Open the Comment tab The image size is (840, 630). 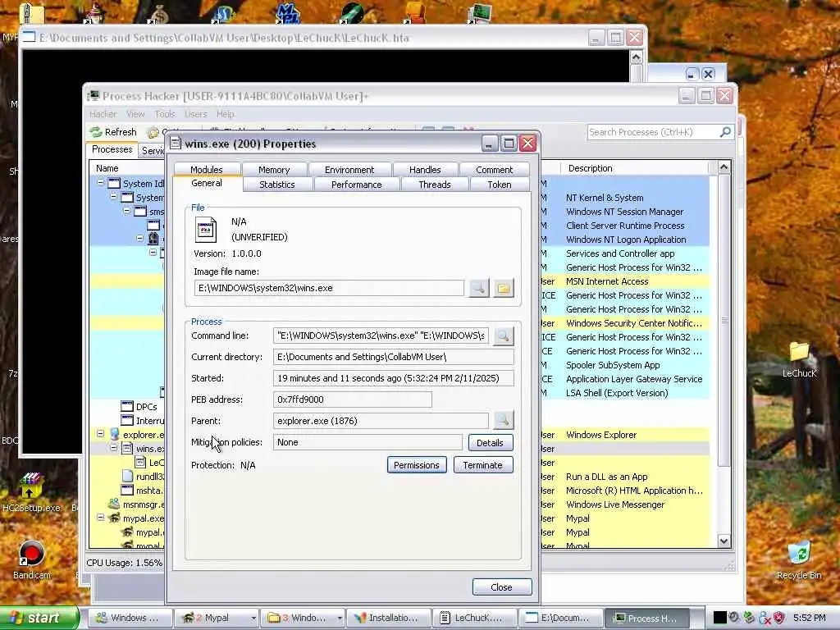click(x=494, y=170)
